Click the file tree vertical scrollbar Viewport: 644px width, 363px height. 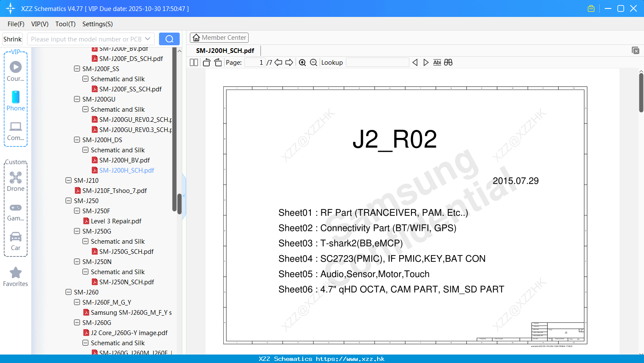(179, 204)
